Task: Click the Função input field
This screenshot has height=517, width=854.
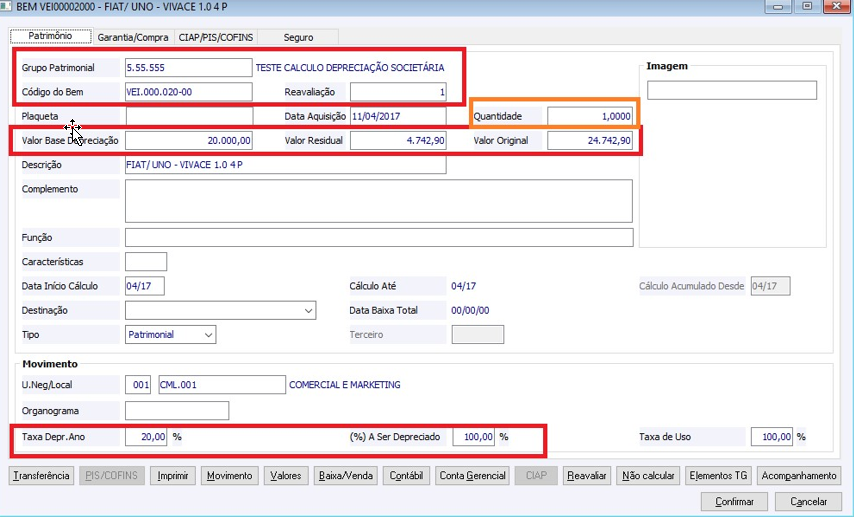Action: [379, 238]
